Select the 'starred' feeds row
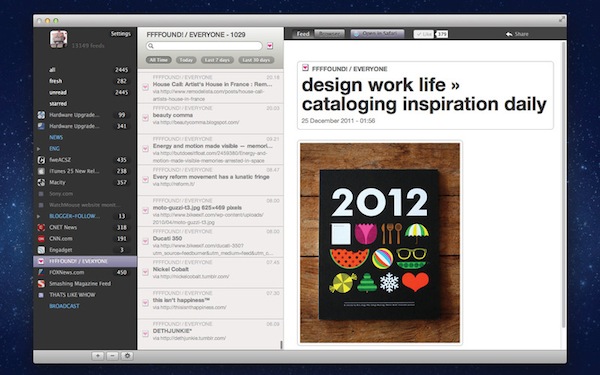The width and height of the screenshot is (600, 375). [85, 104]
